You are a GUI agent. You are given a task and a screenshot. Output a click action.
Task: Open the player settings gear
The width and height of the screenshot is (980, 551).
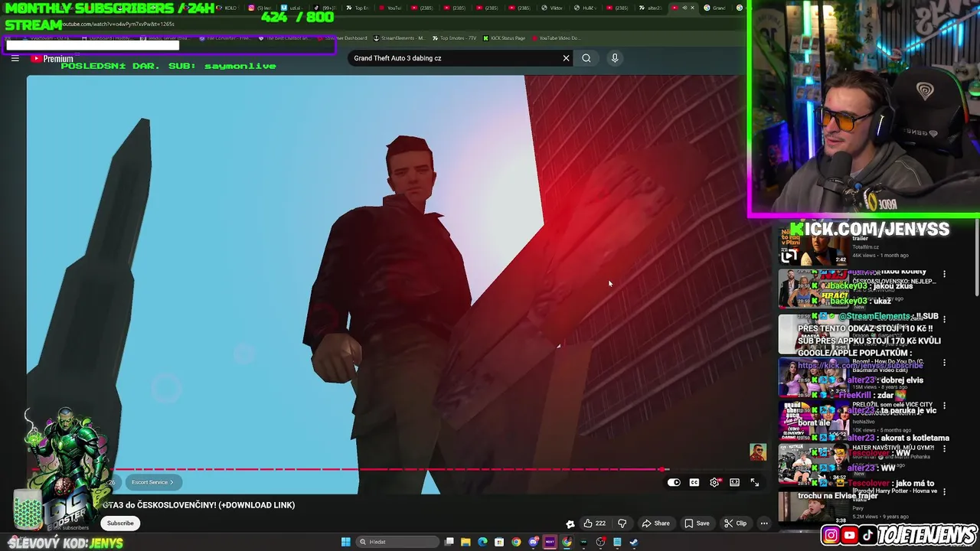tap(714, 482)
